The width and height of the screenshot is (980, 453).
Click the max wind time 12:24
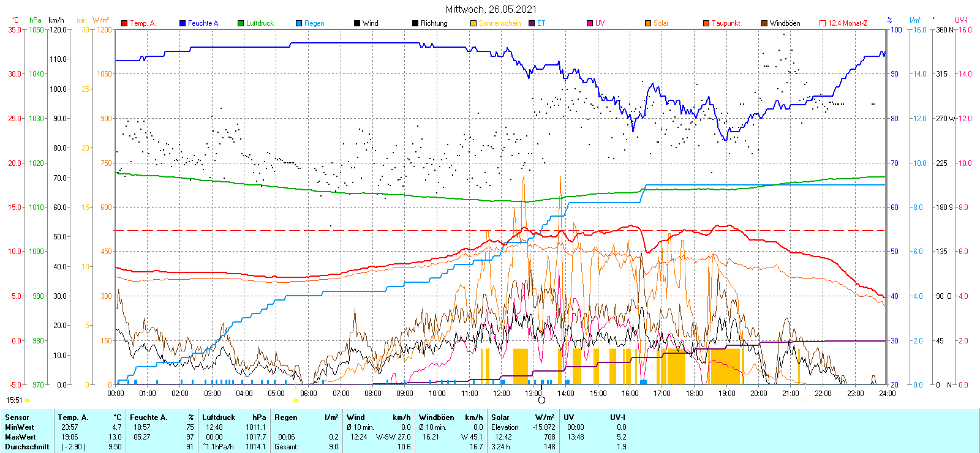[x=359, y=437]
